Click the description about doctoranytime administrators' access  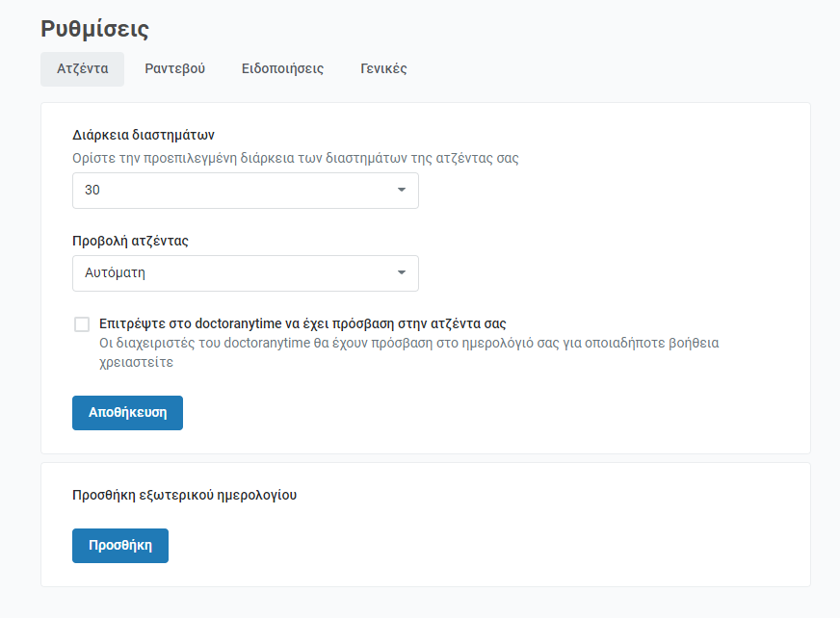click(409, 352)
